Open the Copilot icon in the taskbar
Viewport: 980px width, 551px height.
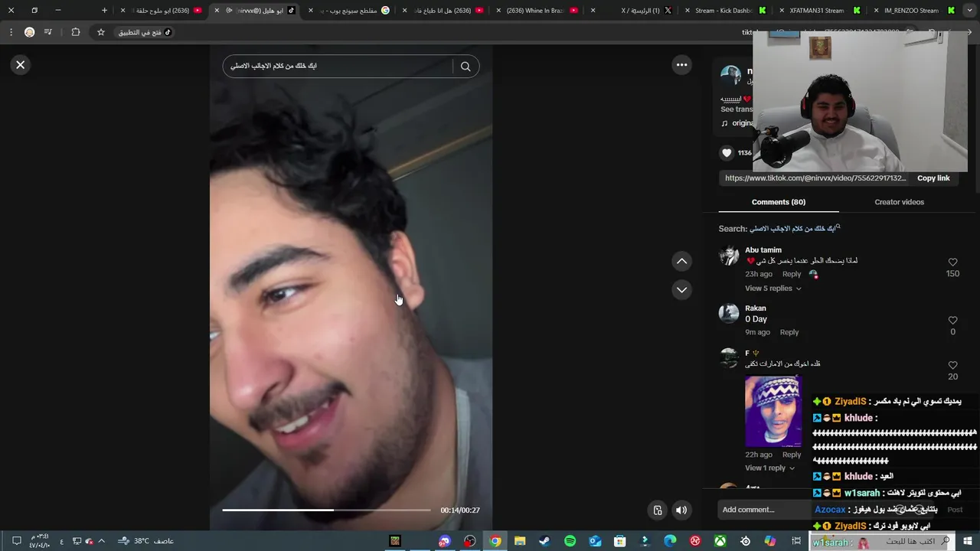770,541
